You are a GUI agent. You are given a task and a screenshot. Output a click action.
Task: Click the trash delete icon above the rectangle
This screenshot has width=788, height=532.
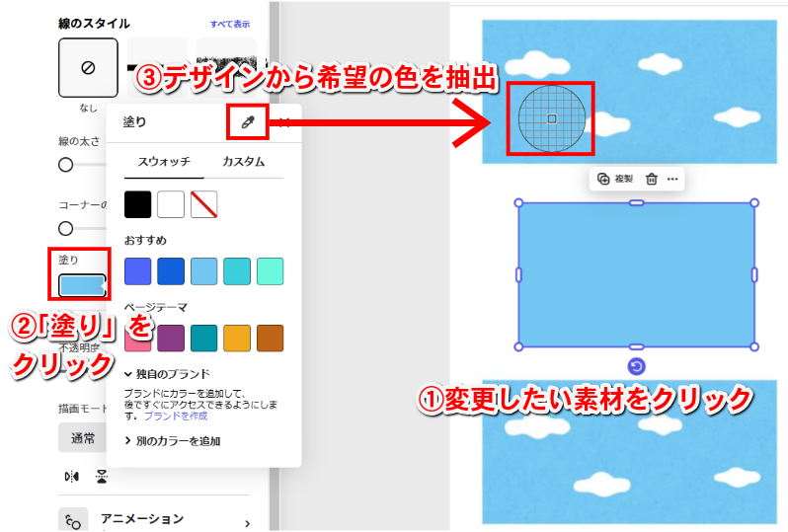(x=651, y=179)
